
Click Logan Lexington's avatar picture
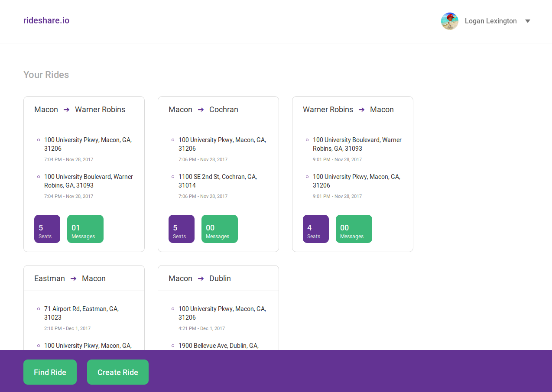[x=450, y=21]
